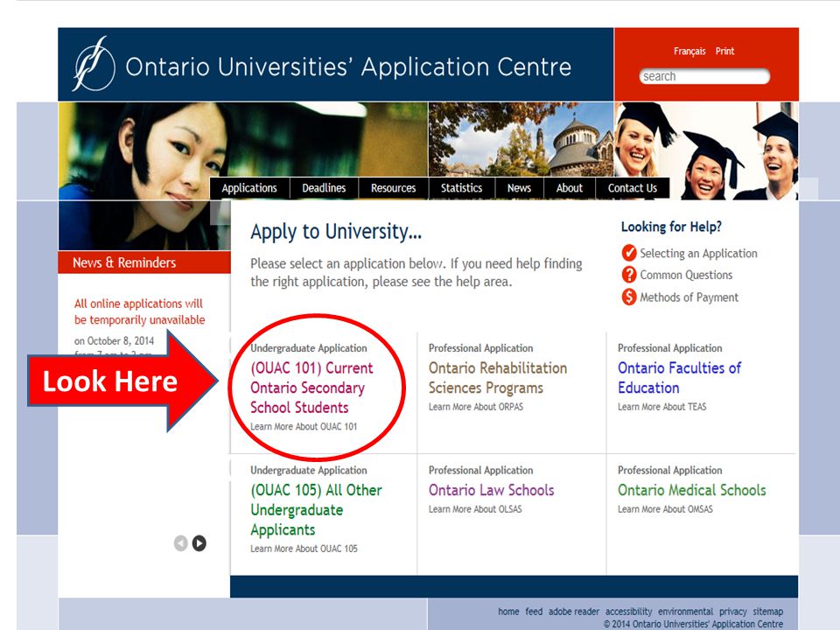Open Ontario Medical Schools application
Screen dimensions: 840x630
[x=691, y=490]
